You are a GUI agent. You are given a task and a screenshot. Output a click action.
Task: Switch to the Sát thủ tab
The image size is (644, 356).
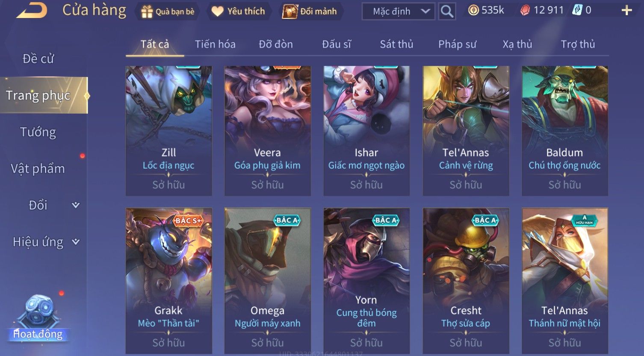396,44
